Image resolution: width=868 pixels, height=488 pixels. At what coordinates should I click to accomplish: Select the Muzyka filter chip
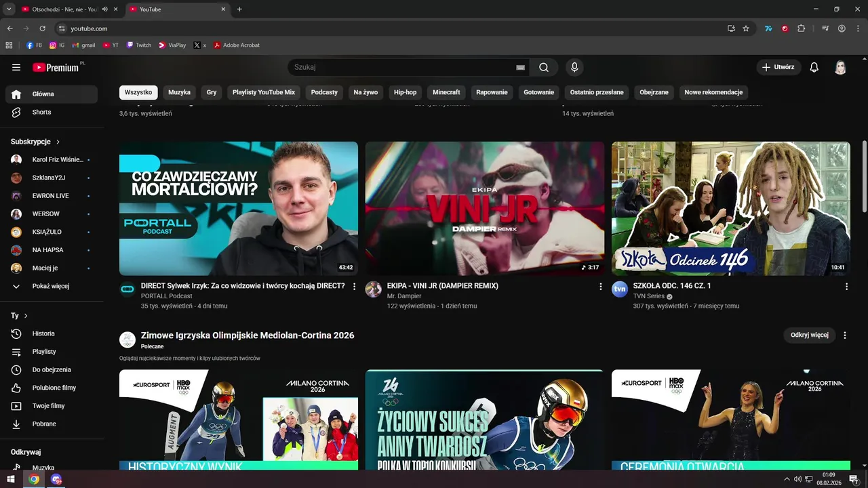click(180, 92)
